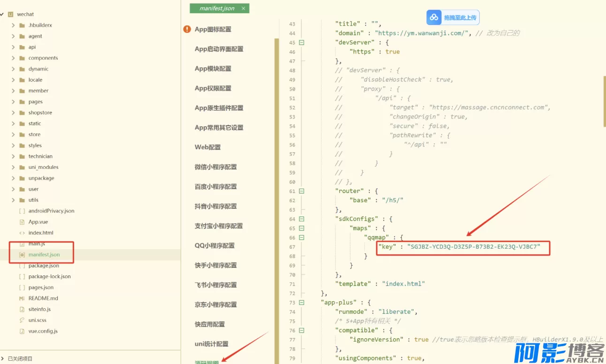Collapse the sdkConfigs fold marker
This screenshot has width=606, height=364.
tap(301, 219)
